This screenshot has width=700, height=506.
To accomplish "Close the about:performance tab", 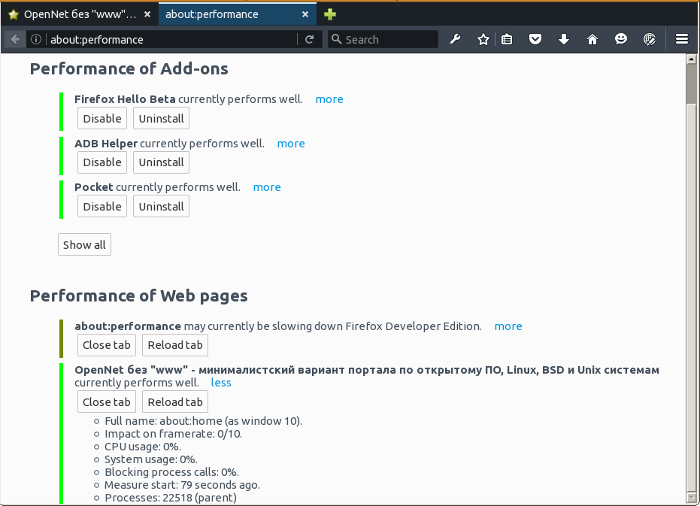I will coord(305,14).
